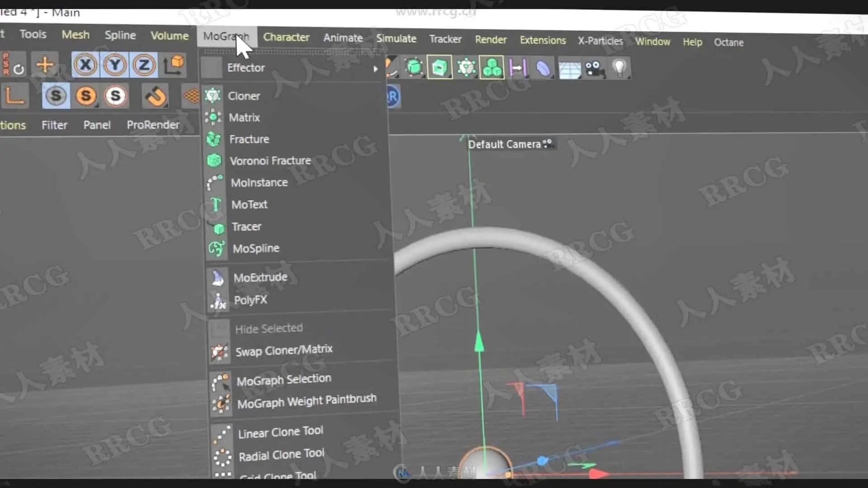
Task: Toggle the X axis lock
Action: [x=85, y=65]
